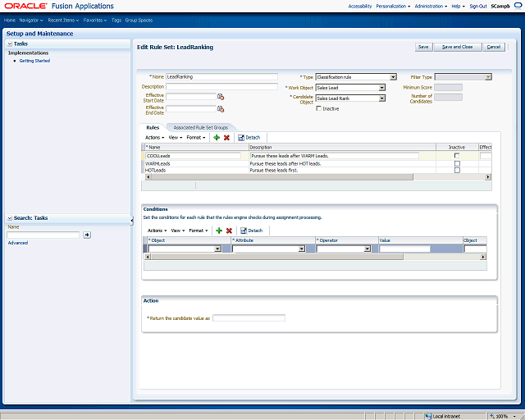Viewport: 525px width, 420px height.
Task: Open the condition Object dropdown
Action: coord(217,249)
